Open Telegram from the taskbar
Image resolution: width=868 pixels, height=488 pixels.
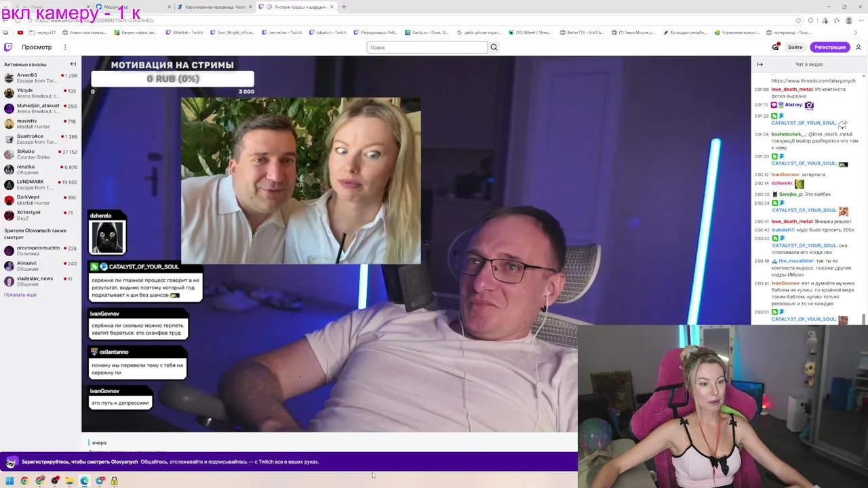coord(100,481)
